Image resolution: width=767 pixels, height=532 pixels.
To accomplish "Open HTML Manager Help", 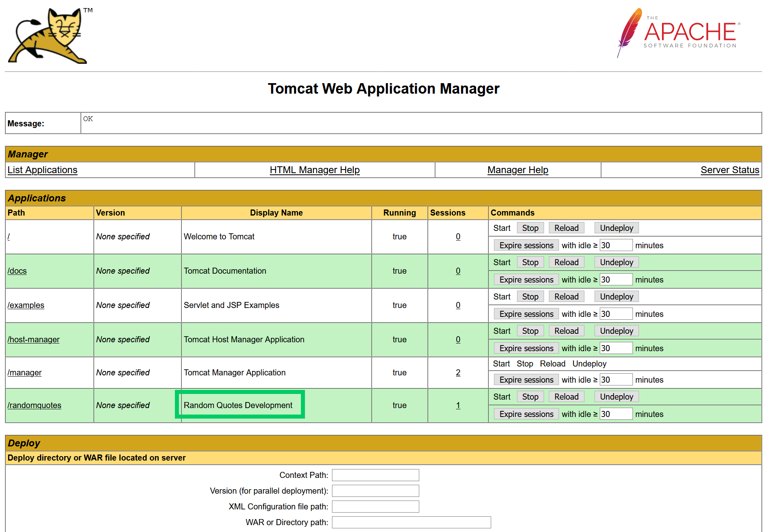I will tap(314, 170).
